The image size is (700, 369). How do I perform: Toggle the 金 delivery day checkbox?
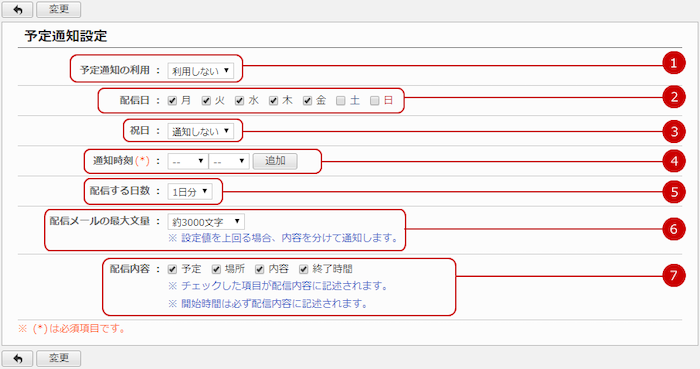coord(307,101)
